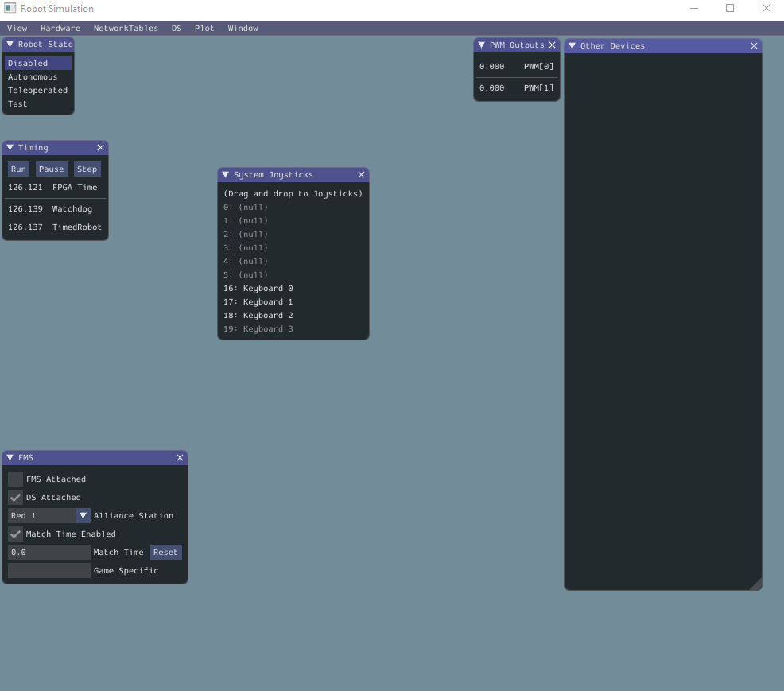Close the Timing panel
This screenshot has height=691, width=784.
tap(100, 147)
